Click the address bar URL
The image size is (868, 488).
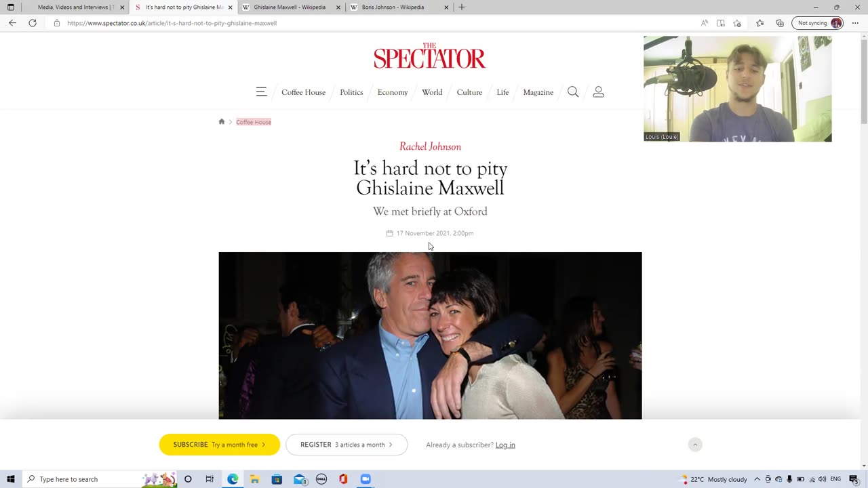(172, 23)
